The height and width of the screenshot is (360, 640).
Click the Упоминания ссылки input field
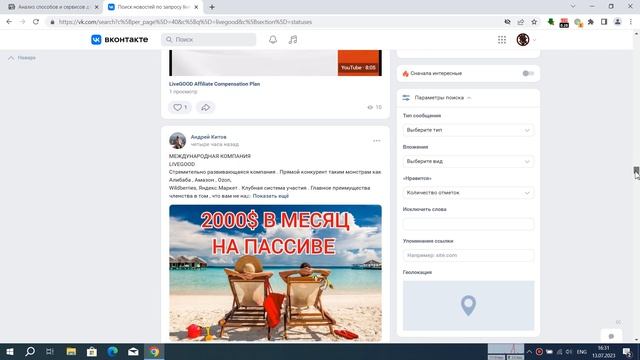(468, 255)
